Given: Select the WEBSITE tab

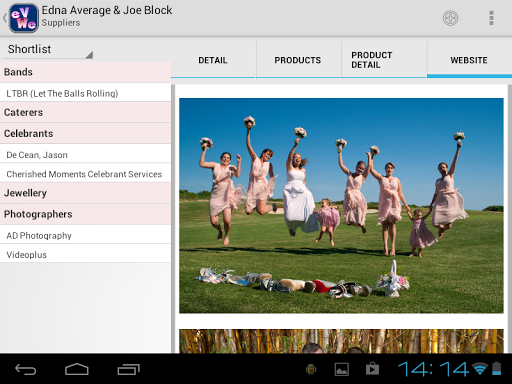Looking at the screenshot, I should pyautogui.click(x=469, y=60).
